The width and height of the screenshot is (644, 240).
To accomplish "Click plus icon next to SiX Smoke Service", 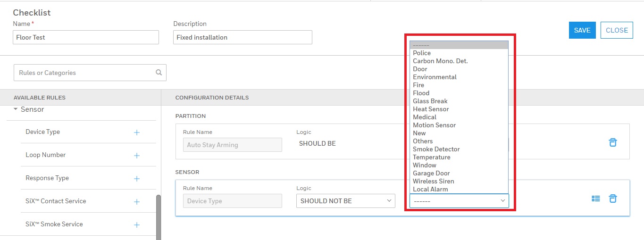I will (137, 225).
